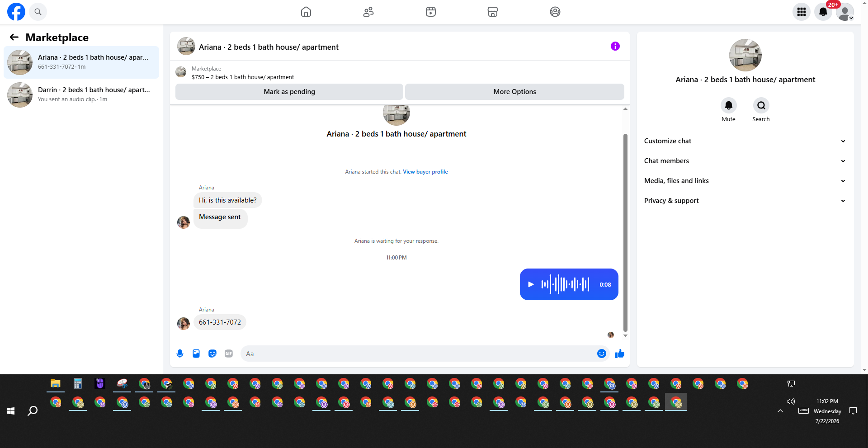Open the Friends icon in top navigation
This screenshot has height=448, width=868.
click(368, 12)
